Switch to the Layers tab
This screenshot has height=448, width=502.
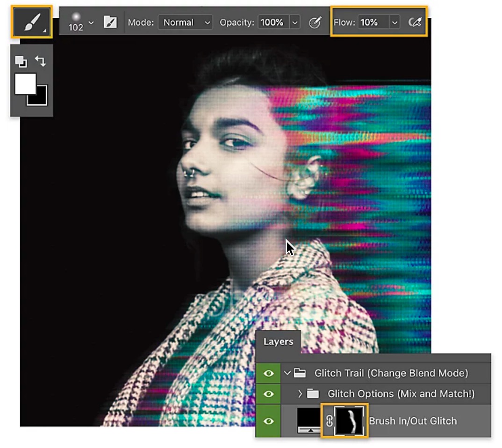[278, 342]
